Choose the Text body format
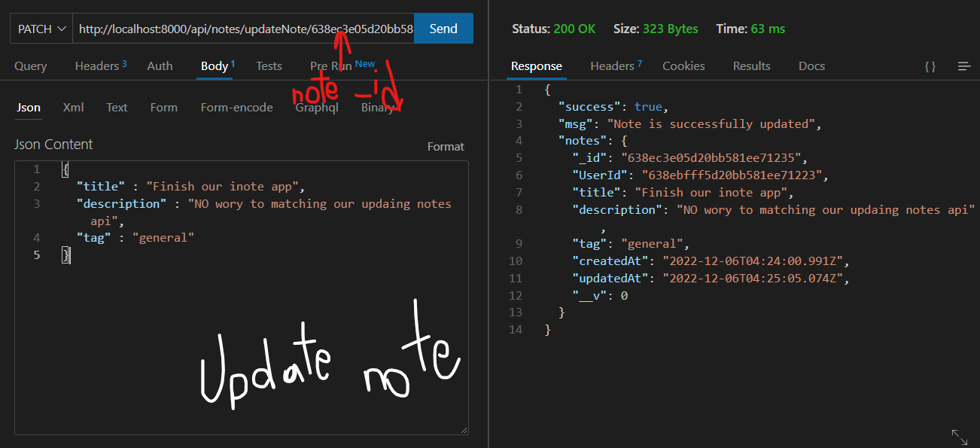The image size is (980, 448). click(117, 108)
